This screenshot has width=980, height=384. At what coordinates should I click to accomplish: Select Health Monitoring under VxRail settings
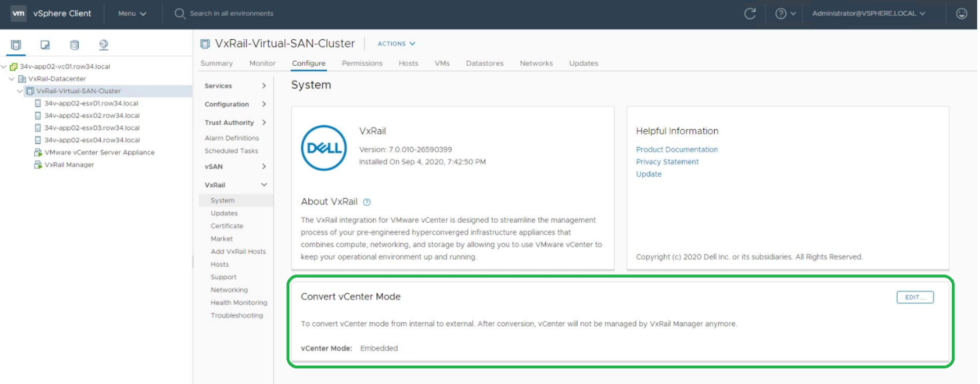238,302
